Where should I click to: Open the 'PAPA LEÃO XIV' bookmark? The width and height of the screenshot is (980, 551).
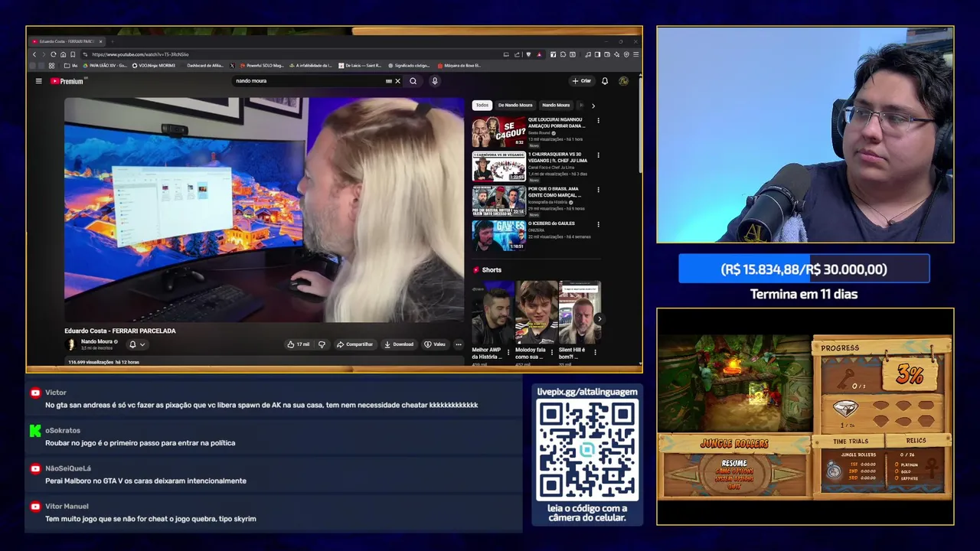[105, 66]
